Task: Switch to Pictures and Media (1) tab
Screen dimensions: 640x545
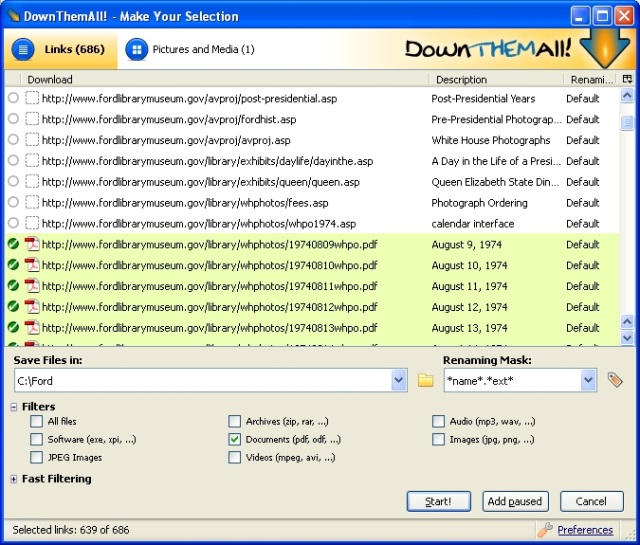Action: pos(190,49)
